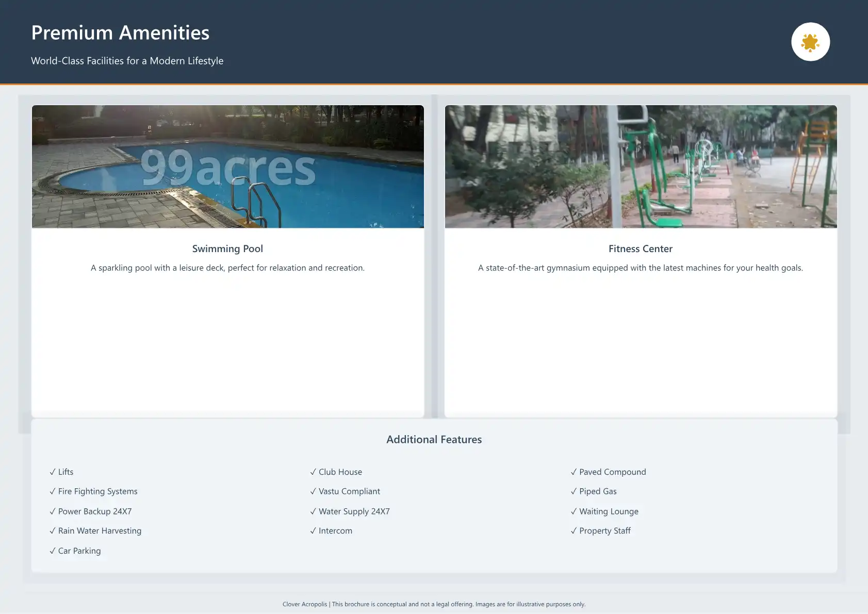The image size is (868, 614).
Task: Click the Club House feature
Action: pos(336,472)
